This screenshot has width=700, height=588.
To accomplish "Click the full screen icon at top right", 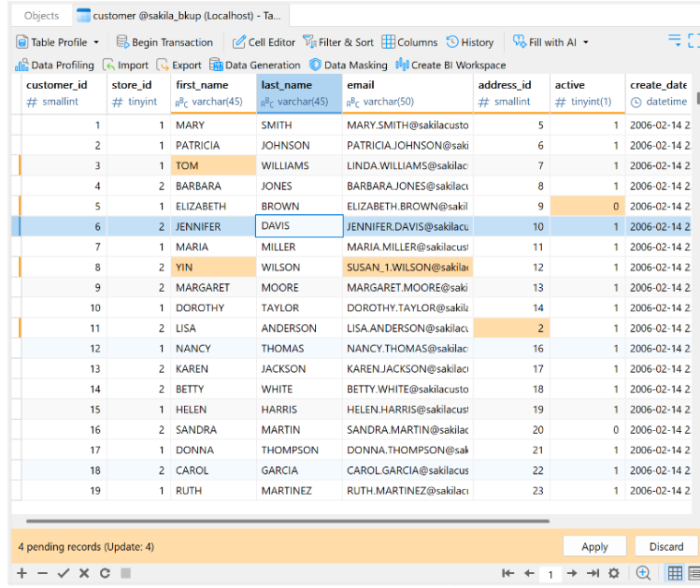I will 693,40.
